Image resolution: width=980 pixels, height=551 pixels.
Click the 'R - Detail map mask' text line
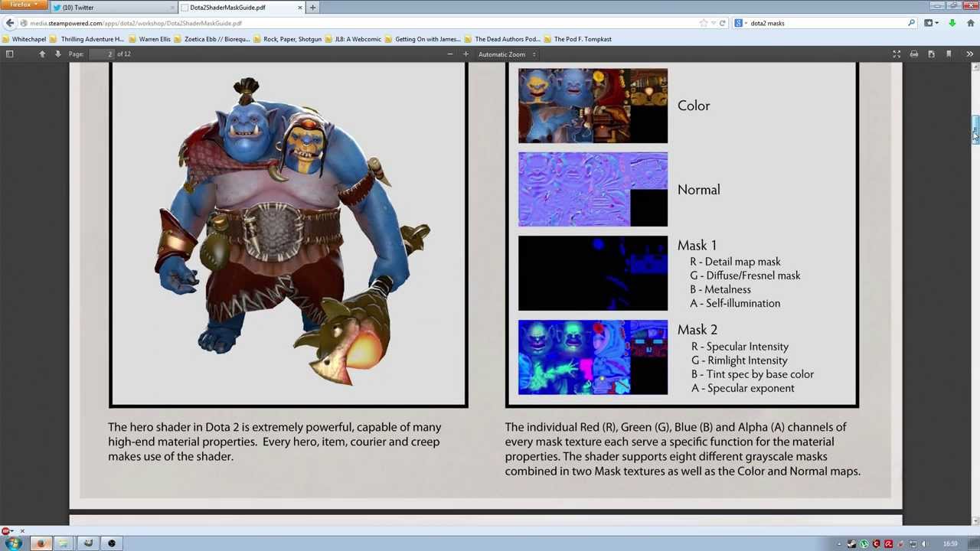(x=735, y=262)
